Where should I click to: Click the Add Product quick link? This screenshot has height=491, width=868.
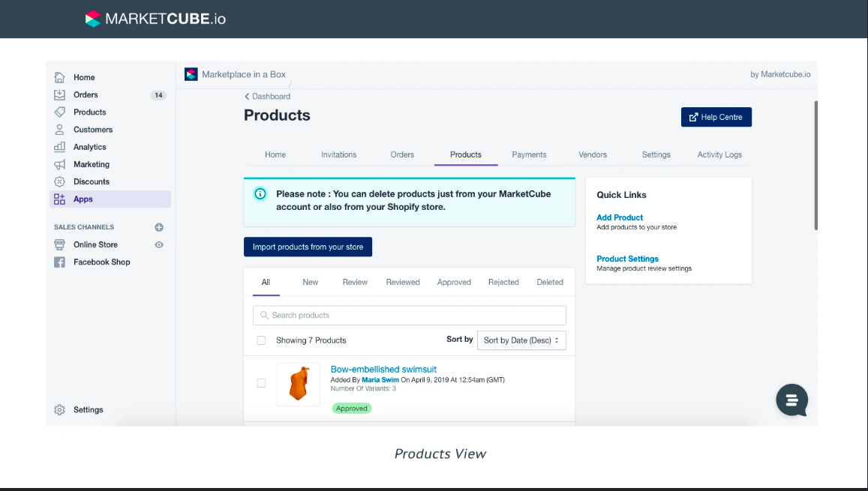tap(620, 218)
